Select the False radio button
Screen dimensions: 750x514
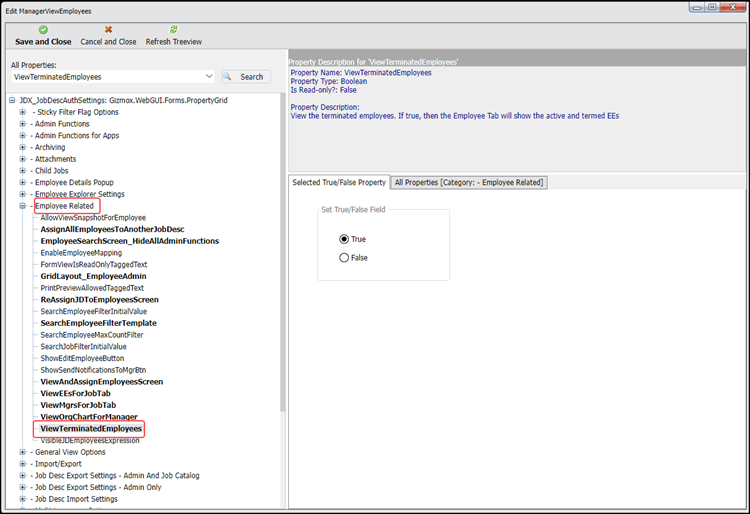coord(345,257)
